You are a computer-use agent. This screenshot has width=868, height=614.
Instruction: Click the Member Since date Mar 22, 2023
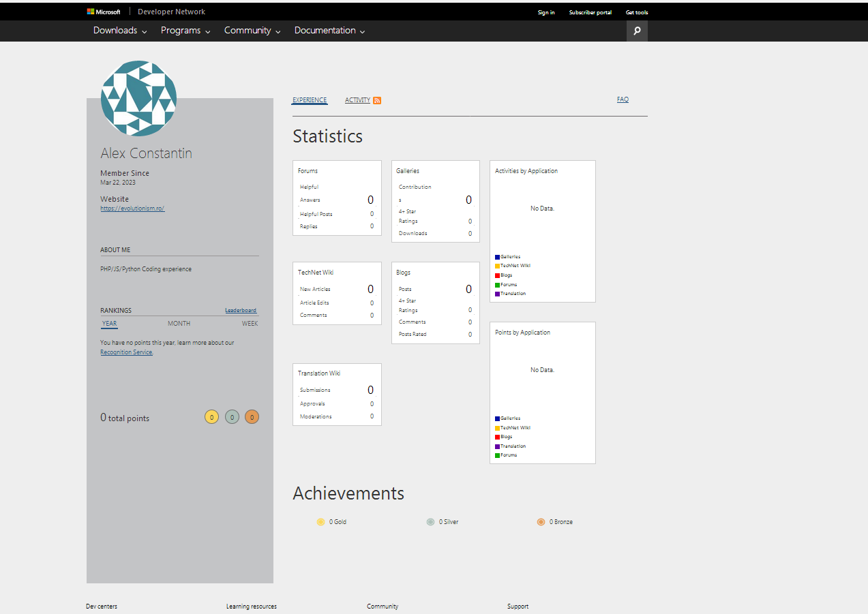tap(118, 183)
